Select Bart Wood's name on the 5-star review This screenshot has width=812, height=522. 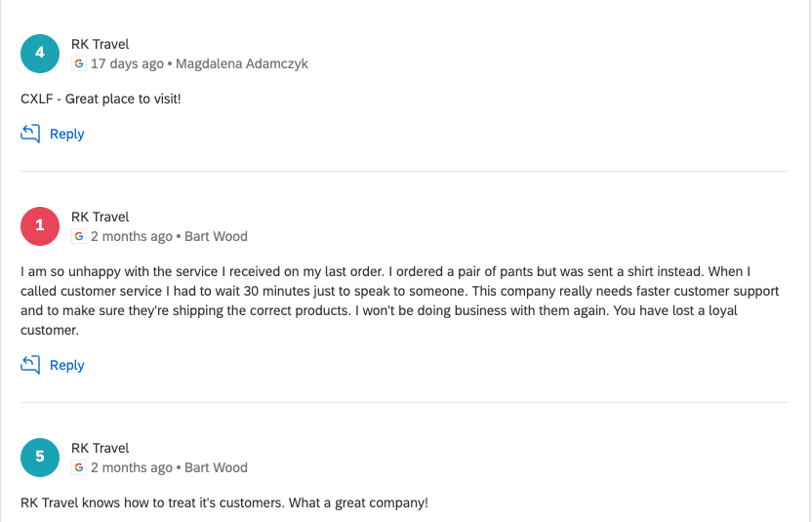216,467
